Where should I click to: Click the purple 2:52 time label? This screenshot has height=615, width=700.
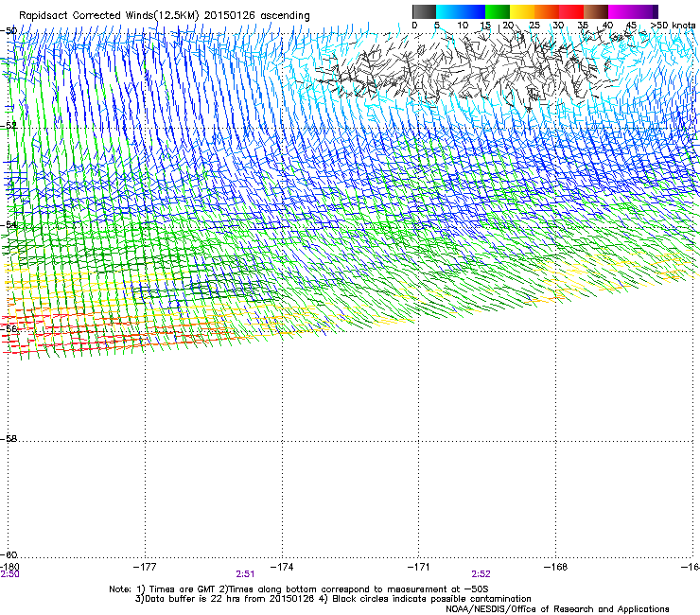[x=481, y=574]
